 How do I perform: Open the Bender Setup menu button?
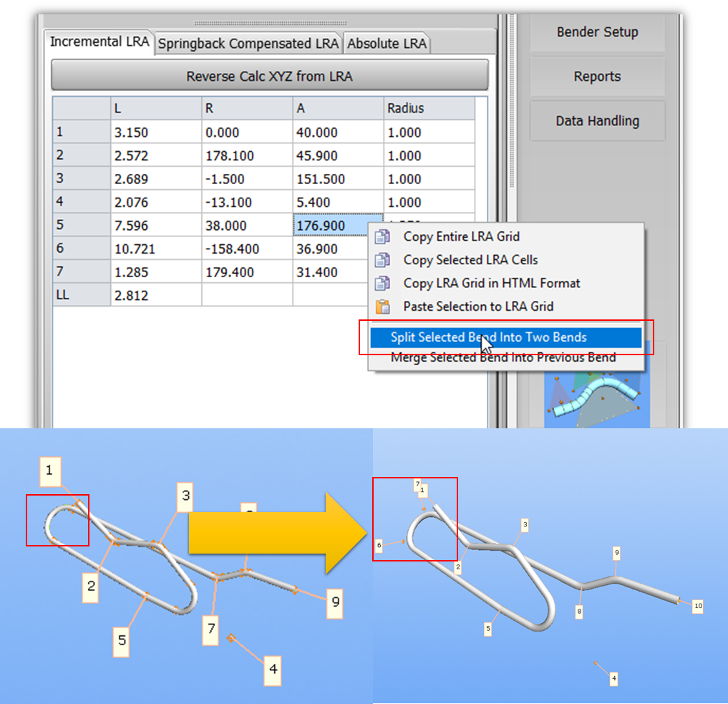click(597, 32)
